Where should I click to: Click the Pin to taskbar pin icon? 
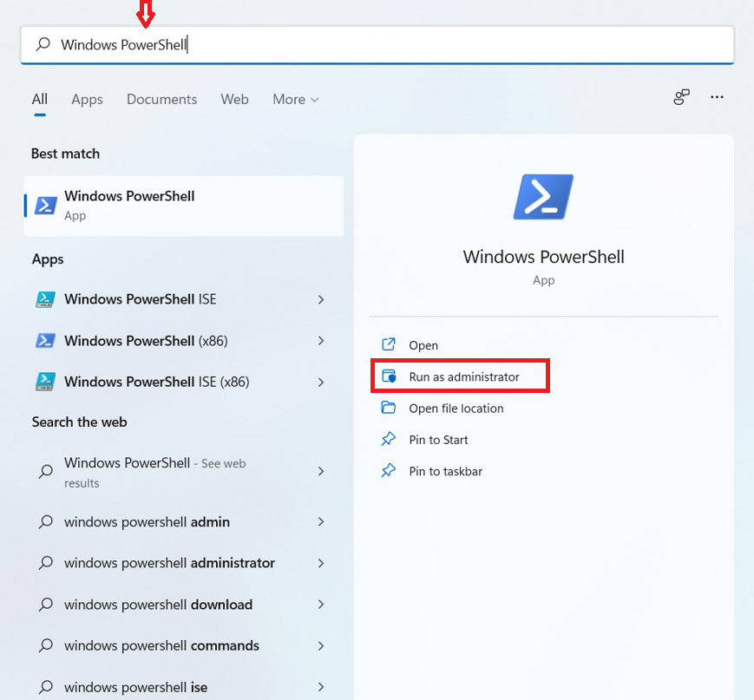(x=388, y=470)
